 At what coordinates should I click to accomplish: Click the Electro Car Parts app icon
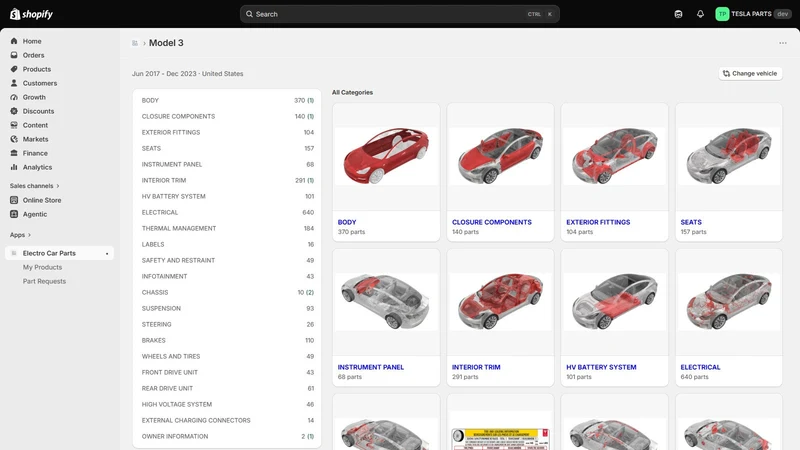tap(14, 253)
